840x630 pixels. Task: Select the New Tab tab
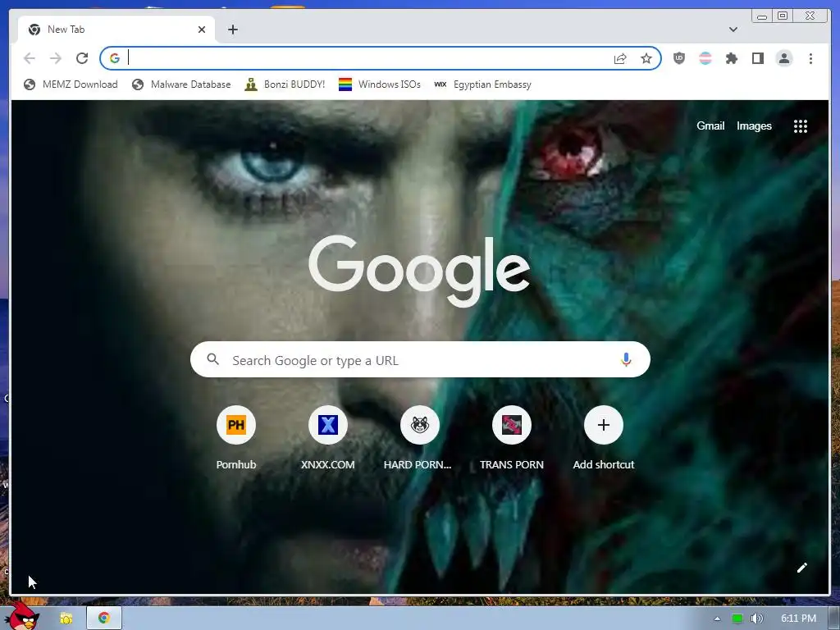pyautogui.click(x=116, y=30)
